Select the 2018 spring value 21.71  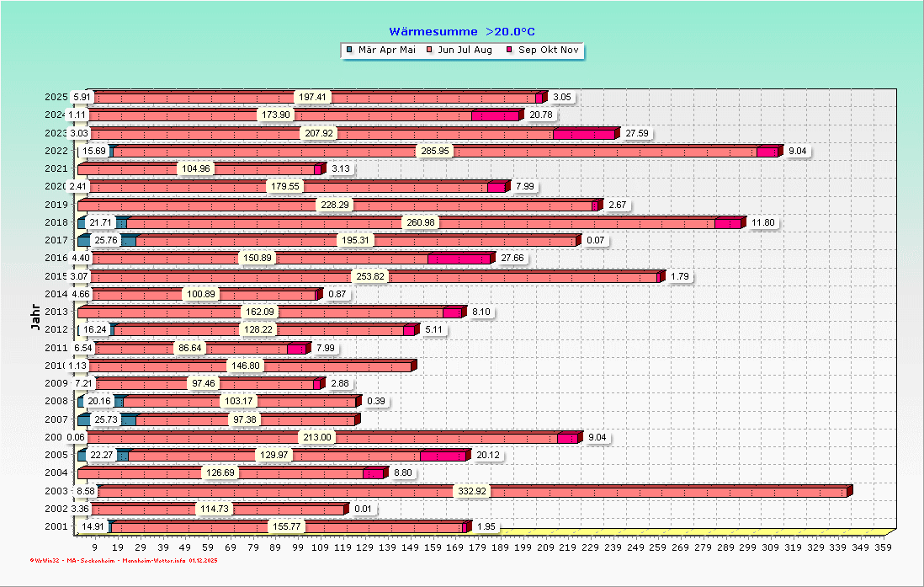[x=101, y=222]
